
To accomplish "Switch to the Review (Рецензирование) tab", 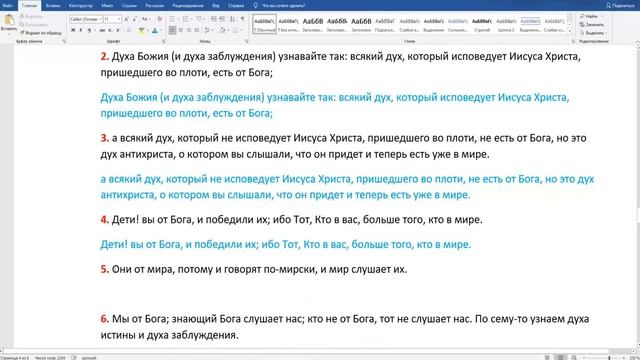I will coord(188,6).
